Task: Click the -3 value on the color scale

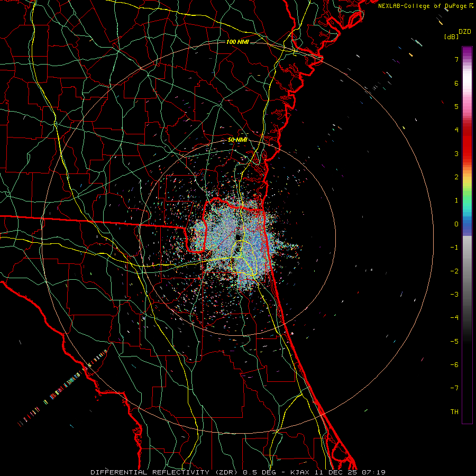Action: click(x=454, y=295)
